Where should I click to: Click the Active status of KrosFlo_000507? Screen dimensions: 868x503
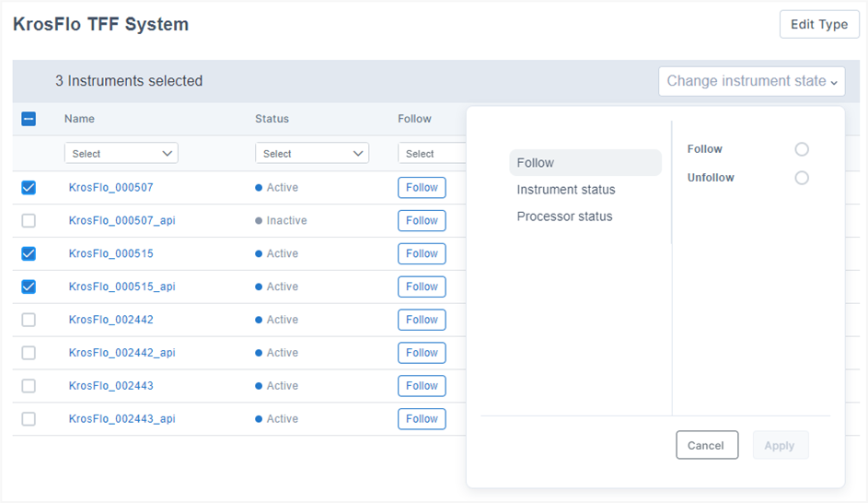[x=276, y=187]
